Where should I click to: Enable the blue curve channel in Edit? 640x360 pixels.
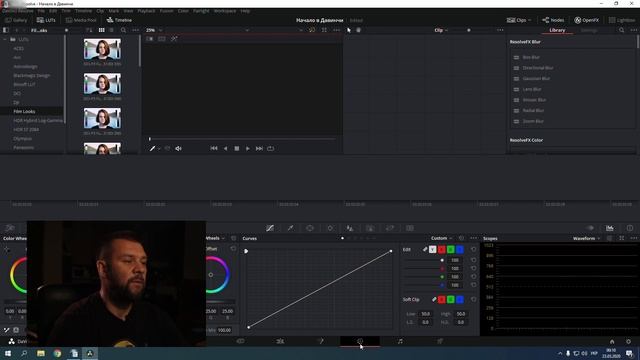(460, 249)
